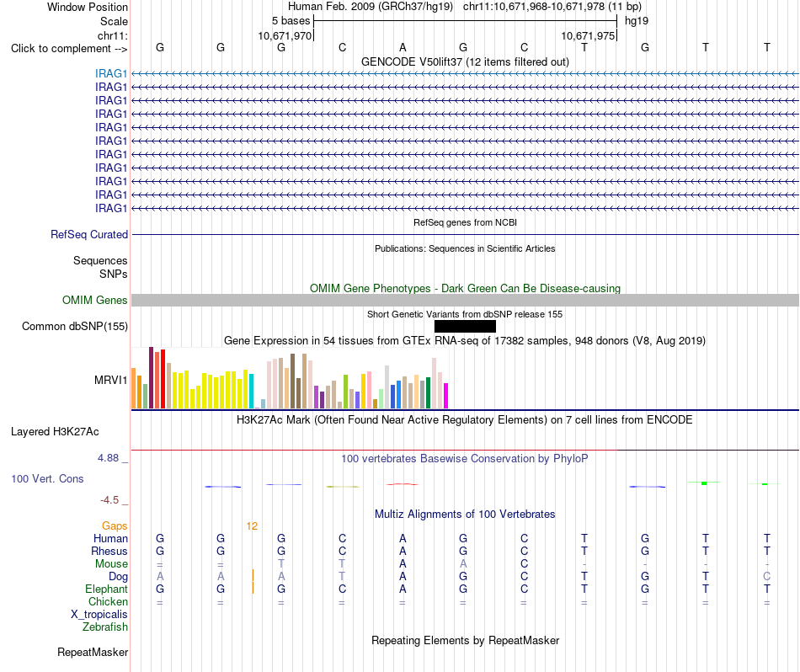The image size is (800, 672).
Task: Click the Zebrafish alignment row label
Action: (105, 627)
